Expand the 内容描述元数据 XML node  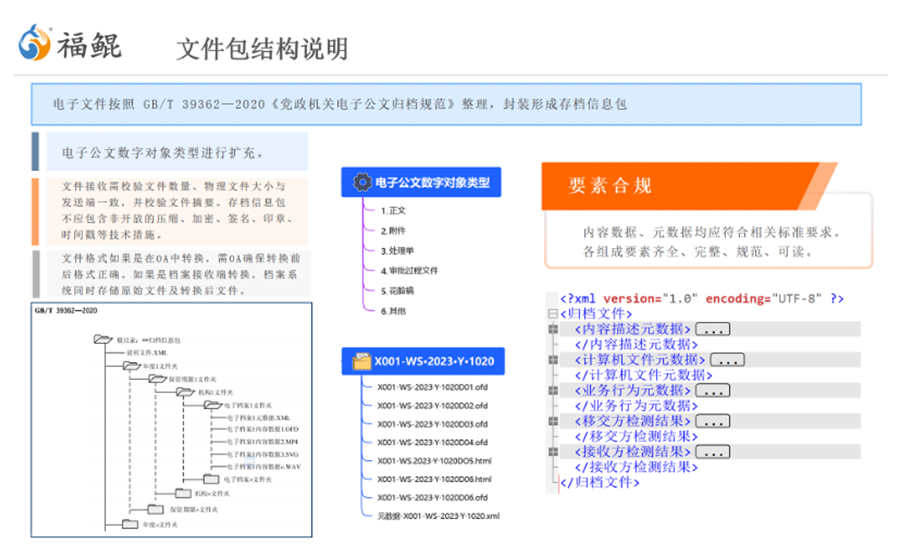tap(553, 329)
